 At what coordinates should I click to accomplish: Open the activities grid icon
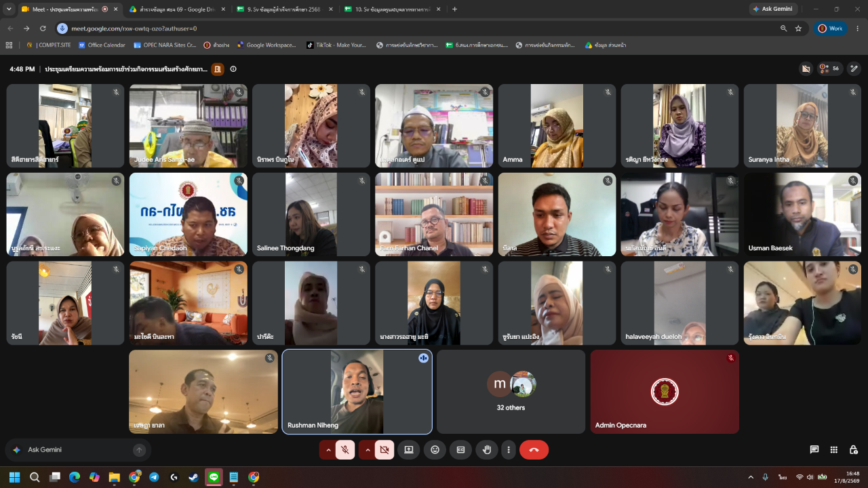tap(834, 449)
